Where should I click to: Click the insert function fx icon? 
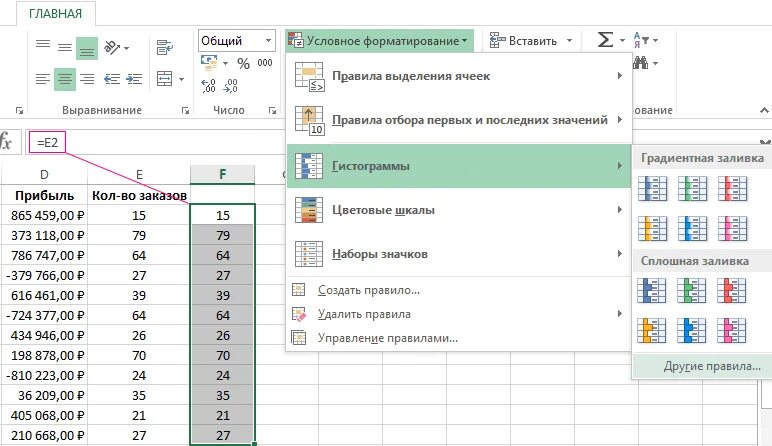(7, 142)
